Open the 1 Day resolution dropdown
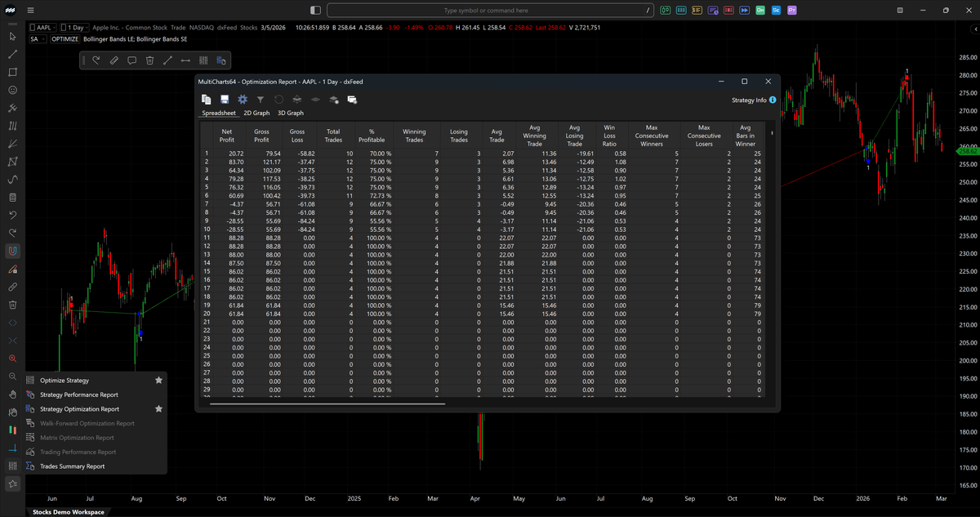The width and height of the screenshot is (980, 517). click(x=76, y=28)
